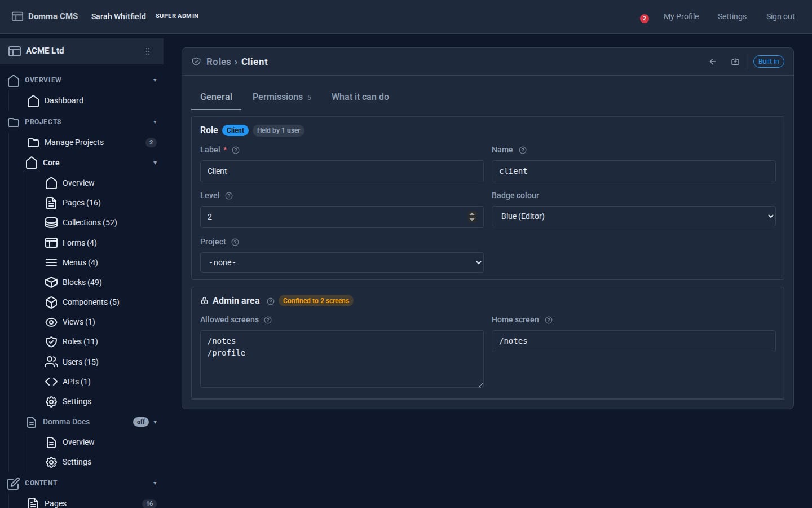Image resolution: width=812 pixels, height=508 pixels.
Task: Open My Profile from the top bar
Action: point(681,16)
